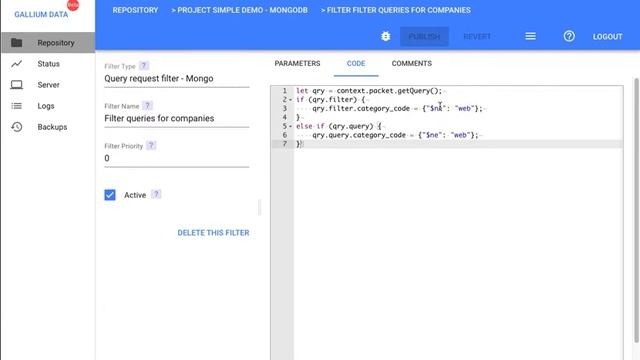Click the panel splitter handle
The width and height of the screenshot is (640, 360).
click(260, 207)
